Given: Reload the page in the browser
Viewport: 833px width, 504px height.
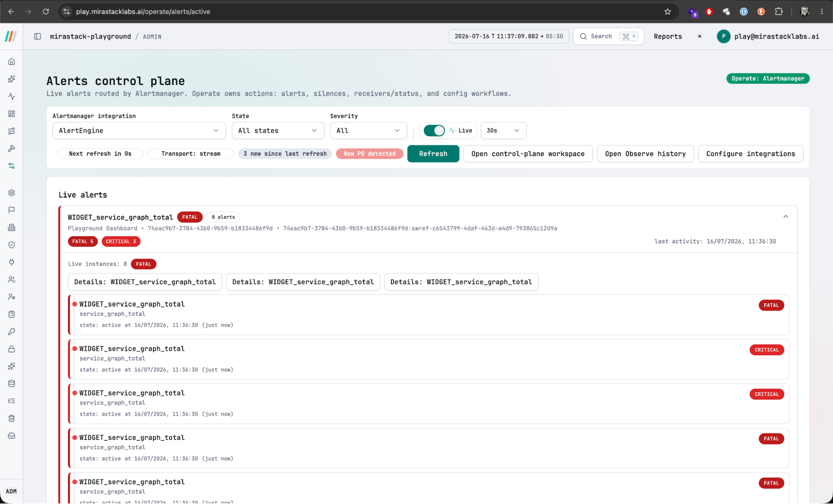Looking at the screenshot, I should (46, 12).
